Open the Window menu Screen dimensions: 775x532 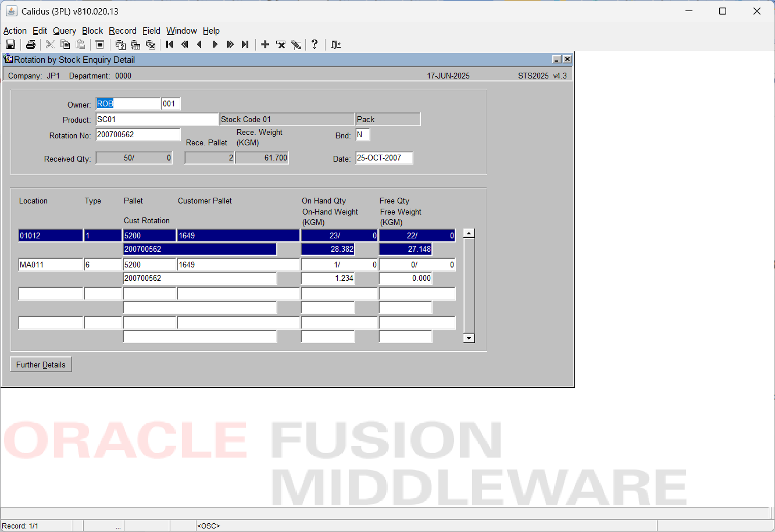[x=181, y=31]
